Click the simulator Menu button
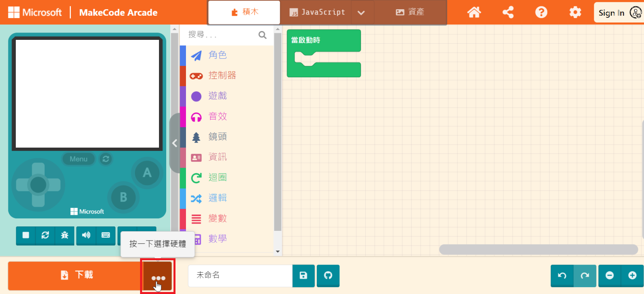Viewport: 644px width, 294px height. (x=78, y=159)
